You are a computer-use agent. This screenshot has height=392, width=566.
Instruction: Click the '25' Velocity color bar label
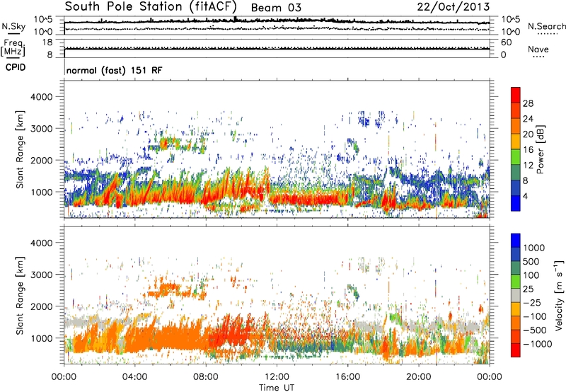click(528, 289)
